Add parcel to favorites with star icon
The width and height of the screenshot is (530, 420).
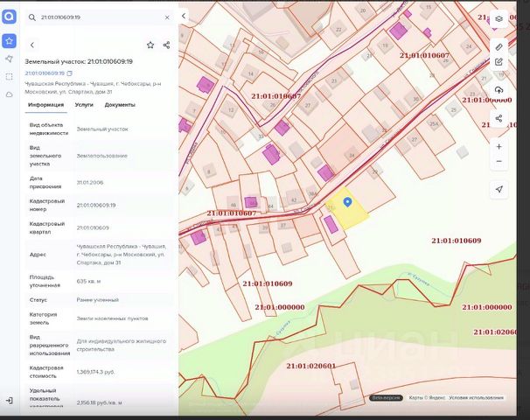[x=150, y=45]
